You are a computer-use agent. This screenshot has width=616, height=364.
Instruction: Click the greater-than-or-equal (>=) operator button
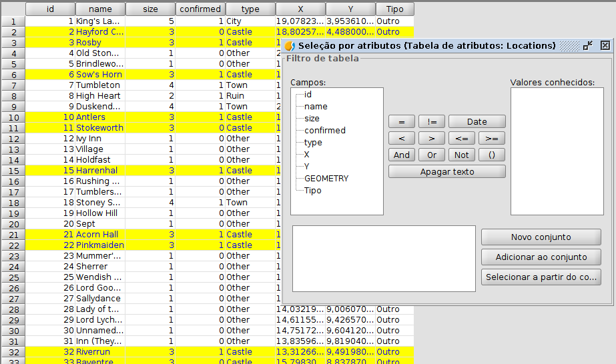491,139
